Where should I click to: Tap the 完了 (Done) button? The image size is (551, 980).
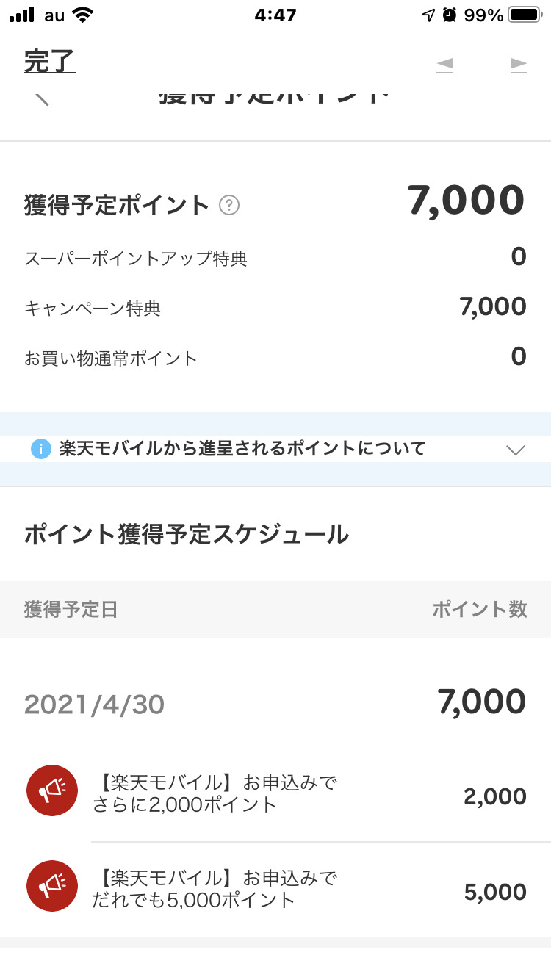tap(50, 62)
